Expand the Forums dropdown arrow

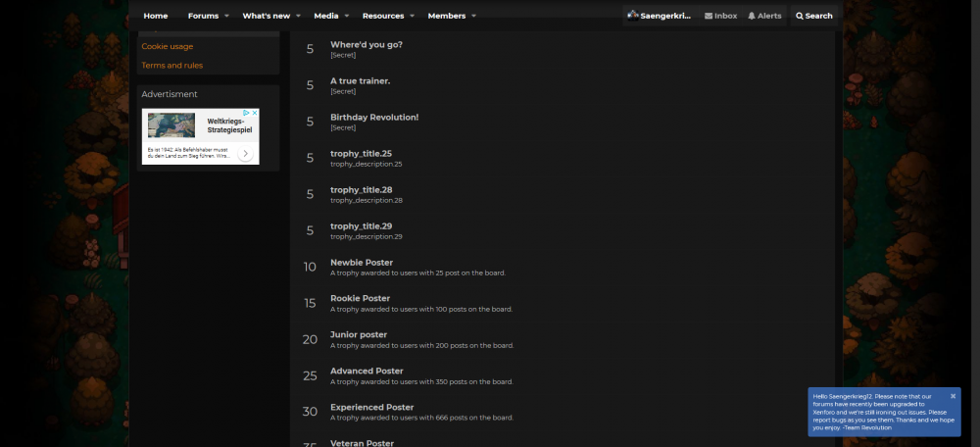(226, 16)
